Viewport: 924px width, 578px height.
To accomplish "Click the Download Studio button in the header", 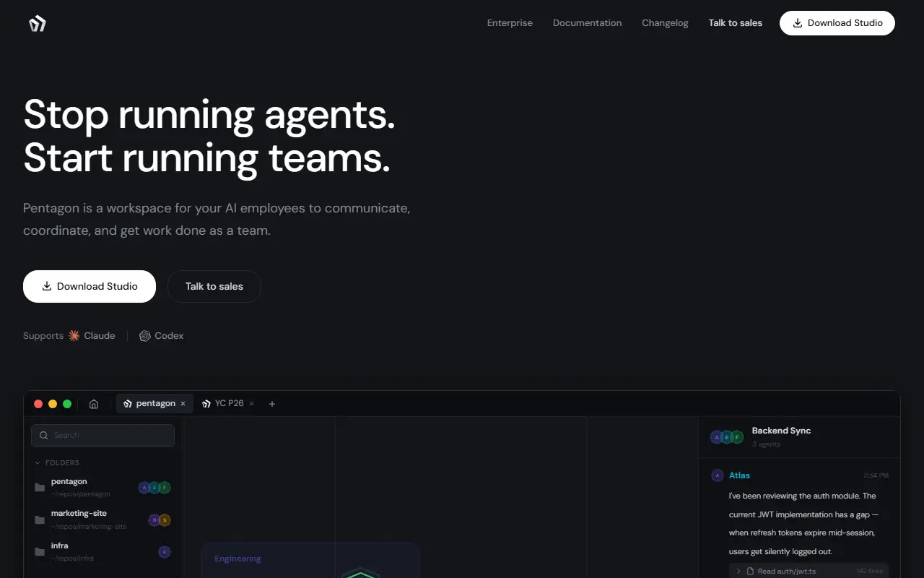I will click(x=837, y=23).
